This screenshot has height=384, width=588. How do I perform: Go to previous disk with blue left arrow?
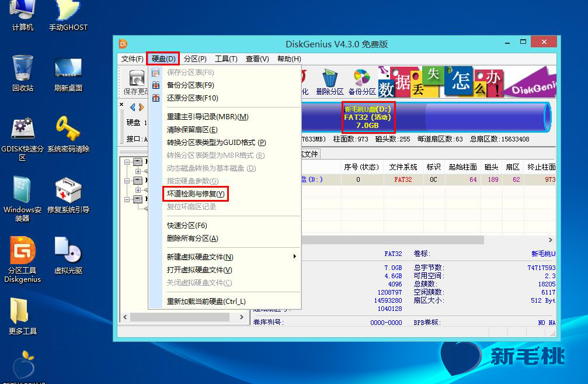coord(133,108)
